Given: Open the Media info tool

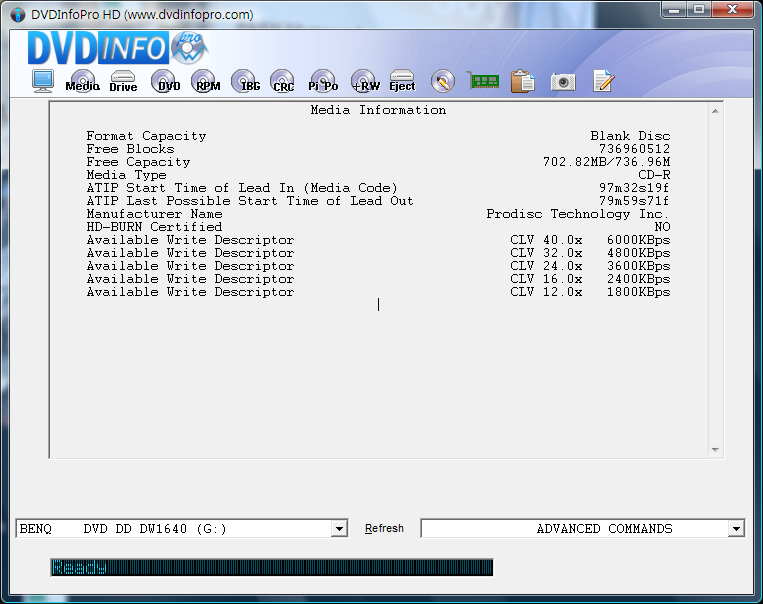Looking at the screenshot, I should tap(83, 81).
